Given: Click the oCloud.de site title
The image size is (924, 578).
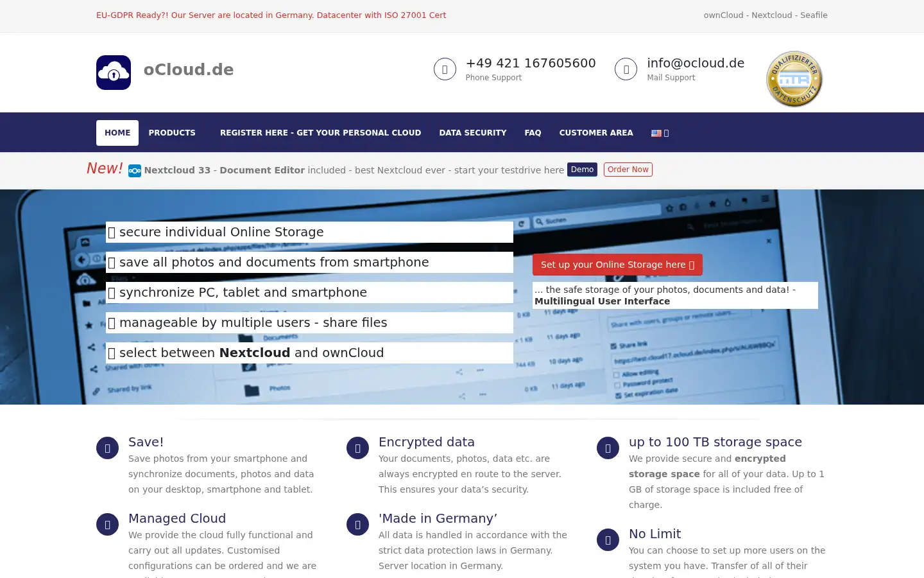Looking at the screenshot, I should pos(189,69).
